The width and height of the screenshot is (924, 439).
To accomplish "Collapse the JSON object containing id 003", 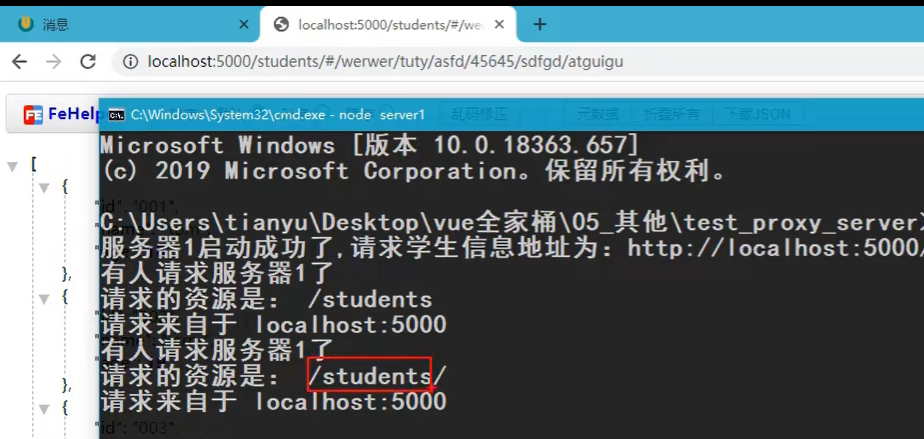I will 44,408.
